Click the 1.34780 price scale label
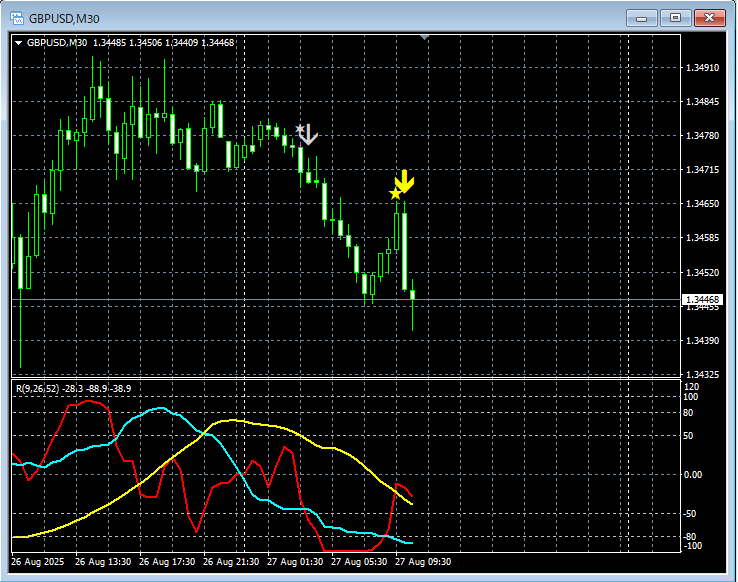 click(x=702, y=136)
